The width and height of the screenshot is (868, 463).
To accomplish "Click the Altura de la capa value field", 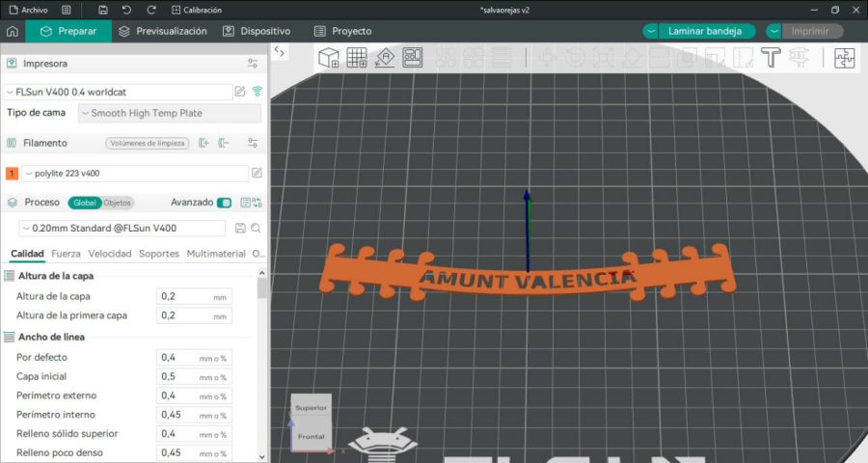I will [x=194, y=297].
